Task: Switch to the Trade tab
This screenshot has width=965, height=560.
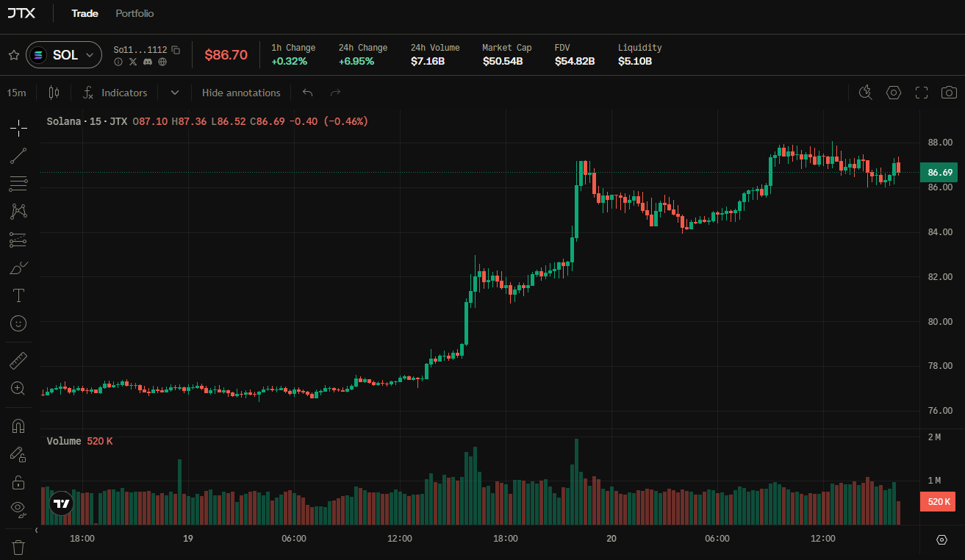Action: click(x=85, y=13)
